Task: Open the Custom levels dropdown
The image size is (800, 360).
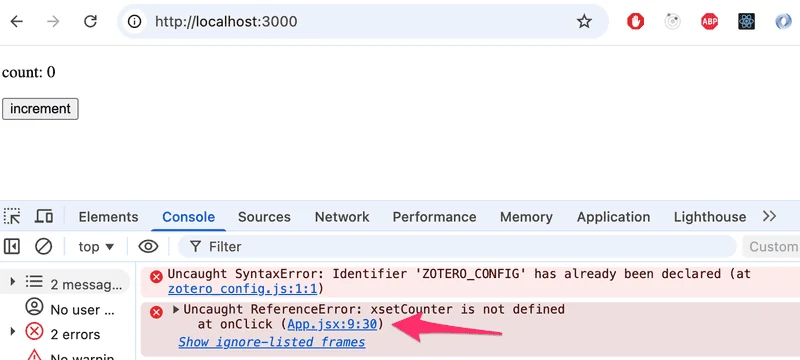Action: (770, 247)
